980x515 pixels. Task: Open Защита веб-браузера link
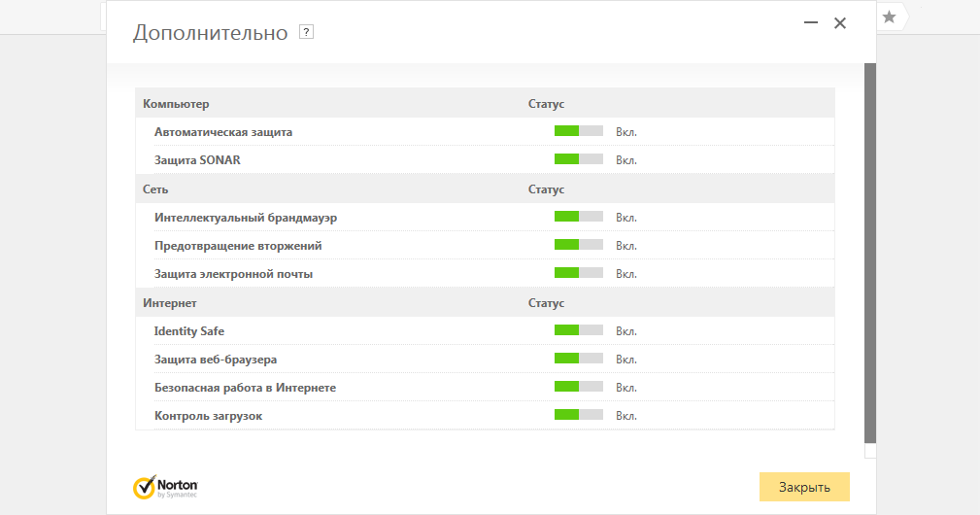click(216, 360)
